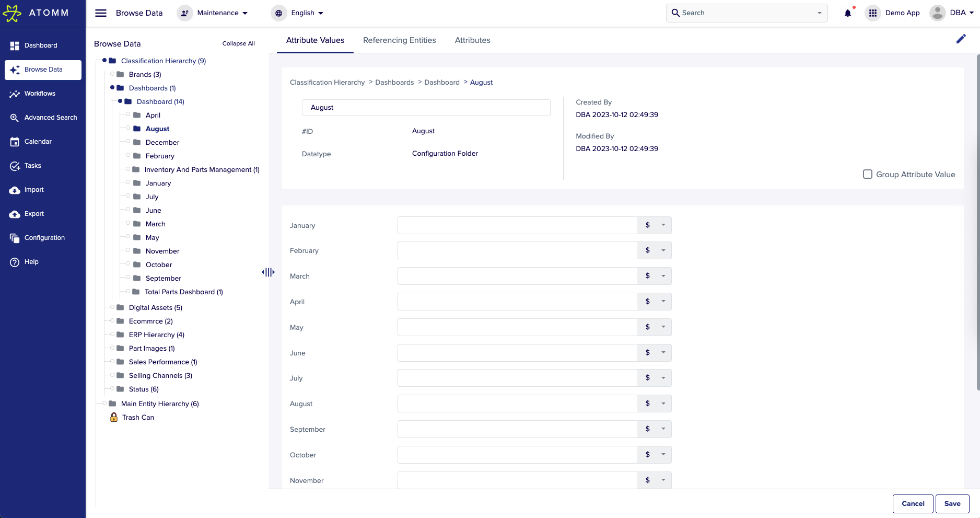Viewport: 980px width, 518px height.
Task: Click the Save button
Action: 952,503
